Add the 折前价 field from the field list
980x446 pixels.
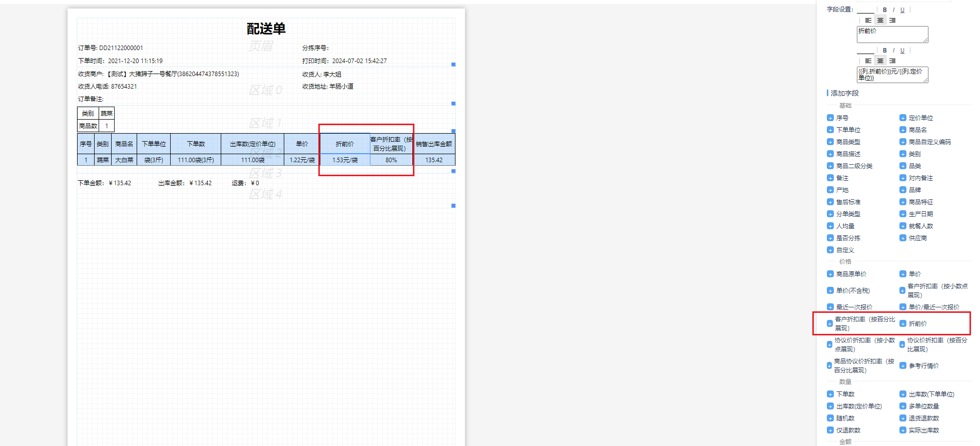click(x=903, y=324)
